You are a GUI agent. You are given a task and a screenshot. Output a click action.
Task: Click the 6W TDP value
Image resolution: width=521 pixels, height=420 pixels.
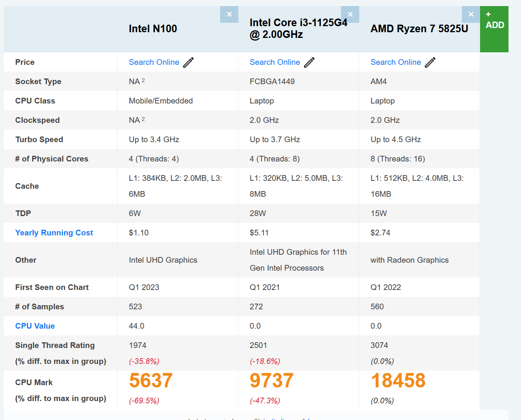pos(135,213)
